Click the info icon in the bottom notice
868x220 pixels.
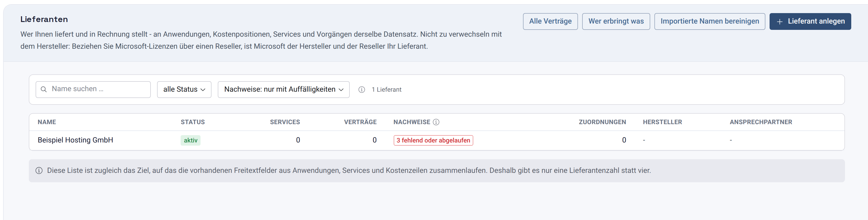tap(39, 170)
